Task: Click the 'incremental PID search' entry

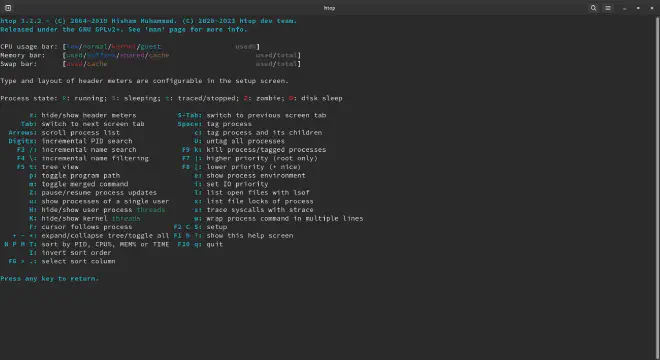Action: 87,141
